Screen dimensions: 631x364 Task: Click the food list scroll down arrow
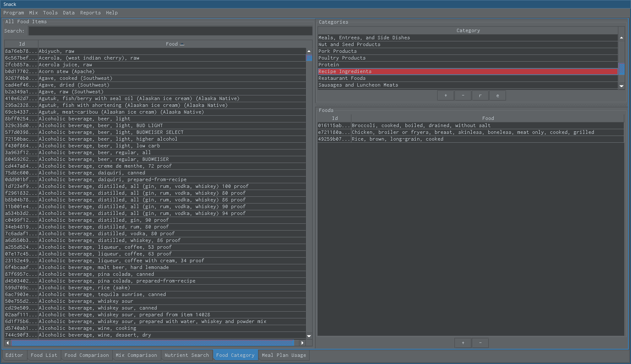click(x=309, y=336)
